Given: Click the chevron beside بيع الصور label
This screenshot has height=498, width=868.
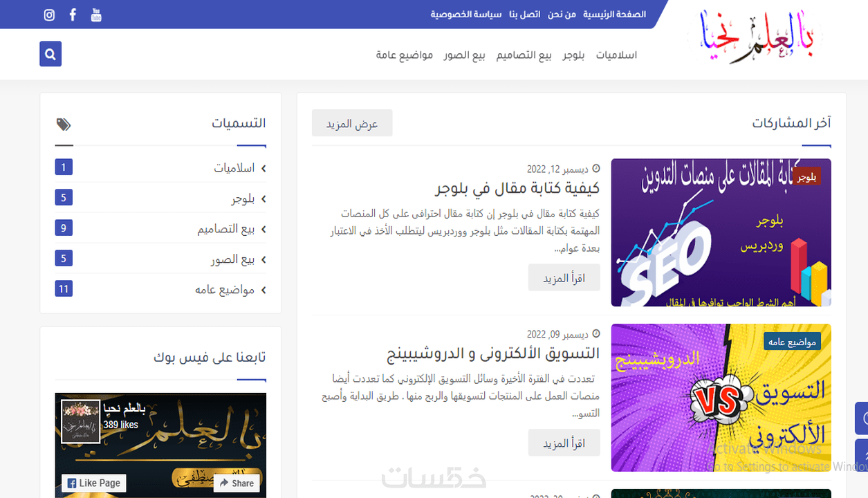Looking at the screenshot, I should coord(264,260).
